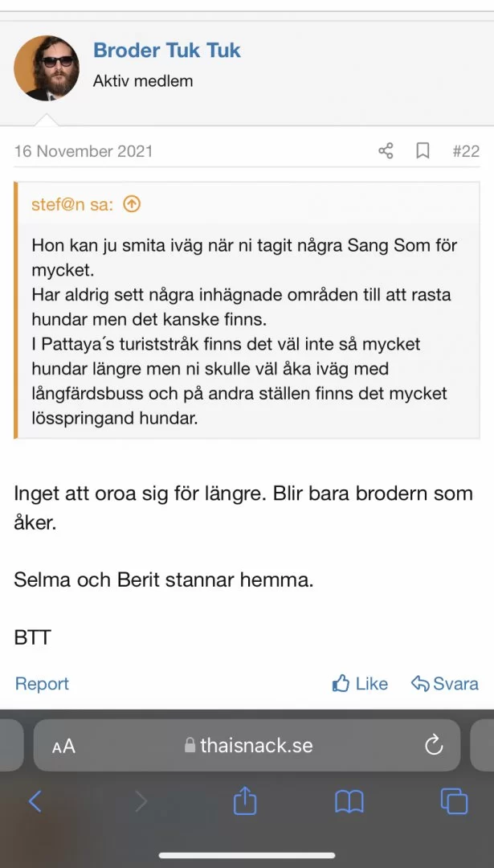Image resolution: width=494 pixels, height=868 pixels.
Task: Tap the stef@n sa: quote header
Action: pos(72,204)
